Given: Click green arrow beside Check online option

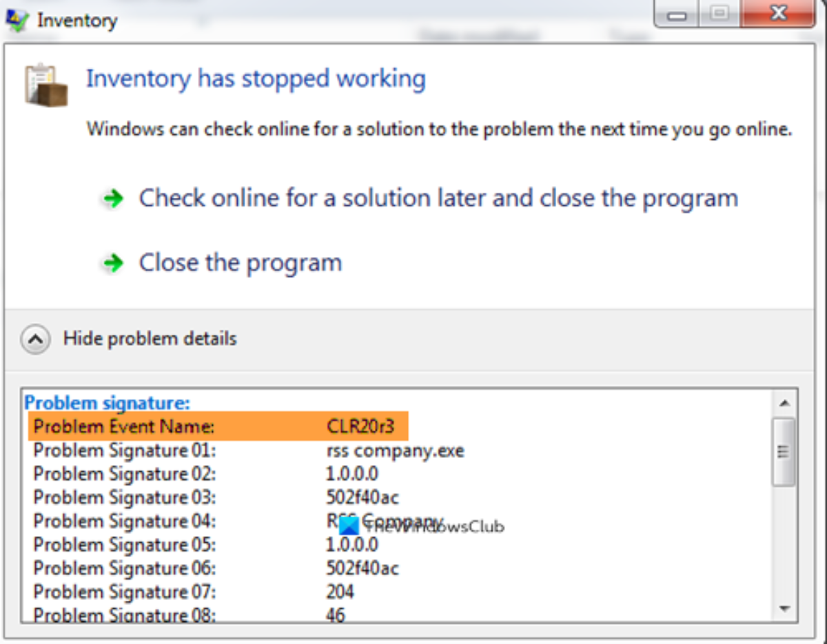Looking at the screenshot, I should click(112, 199).
